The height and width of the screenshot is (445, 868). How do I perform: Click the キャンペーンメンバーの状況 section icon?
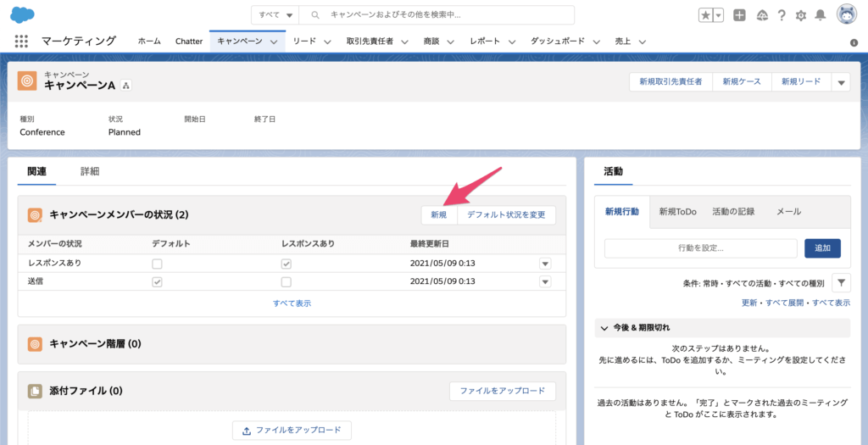tap(35, 214)
